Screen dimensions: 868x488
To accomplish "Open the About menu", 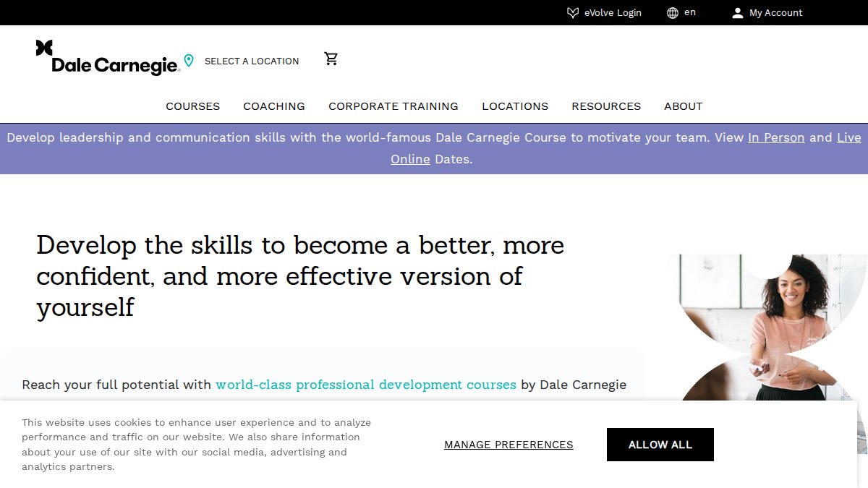I will [x=684, y=106].
